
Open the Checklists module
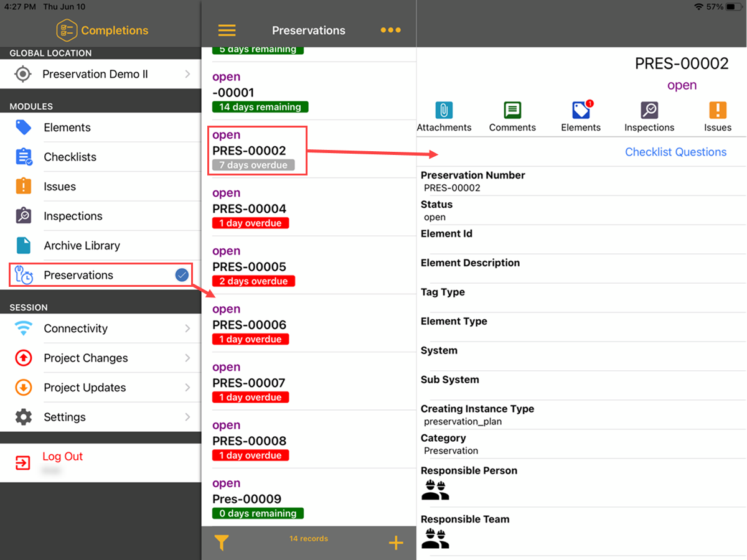point(100,157)
